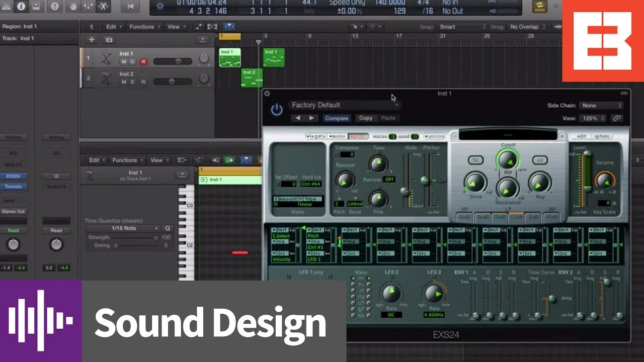644x362 pixels.
Task: Click the filter Cutoff knob
Action: pos(508,160)
